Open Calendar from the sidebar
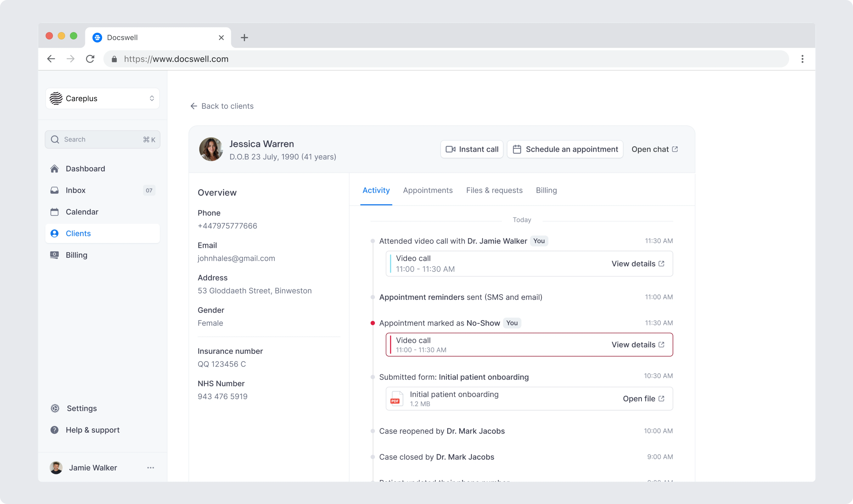Image resolution: width=853 pixels, height=504 pixels. pos(82,212)
